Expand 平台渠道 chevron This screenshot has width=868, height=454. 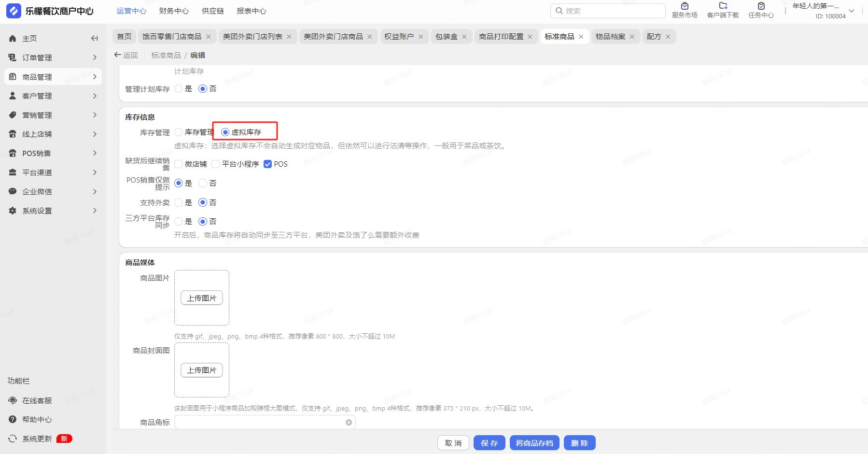[x=95, y=172]
